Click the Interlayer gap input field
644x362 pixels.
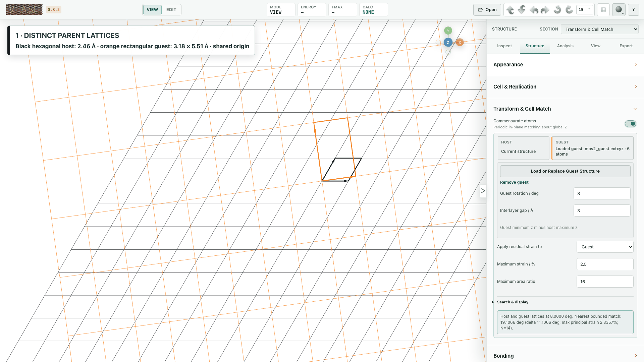coord(602,210)
